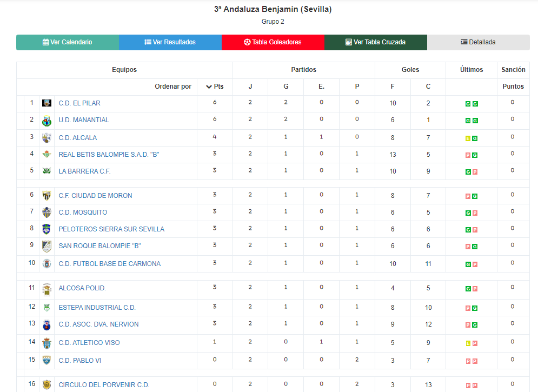Click the Ordenar por label
The width and height of the screenshot is (538, 392).
(173, 87)
